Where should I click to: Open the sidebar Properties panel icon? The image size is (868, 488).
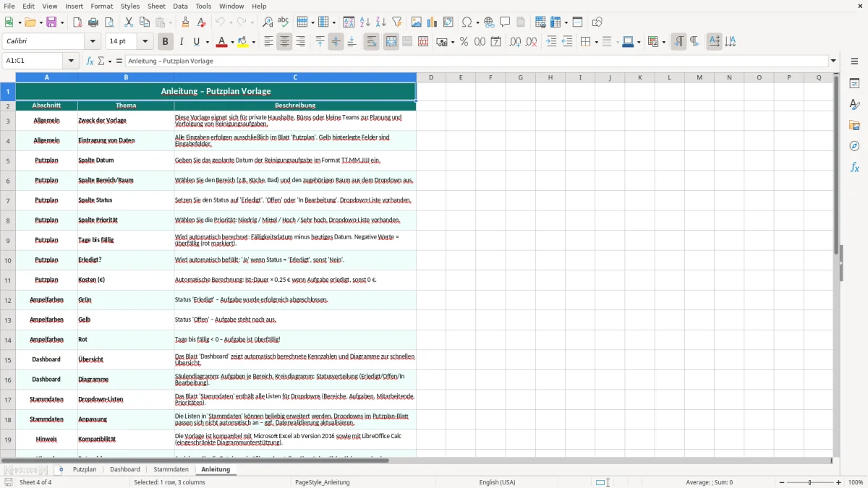click(854, 84)
